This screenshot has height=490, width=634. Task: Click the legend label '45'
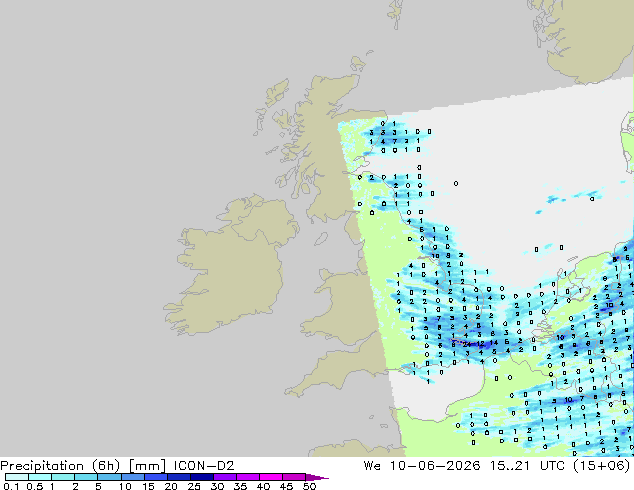point(287,486)
